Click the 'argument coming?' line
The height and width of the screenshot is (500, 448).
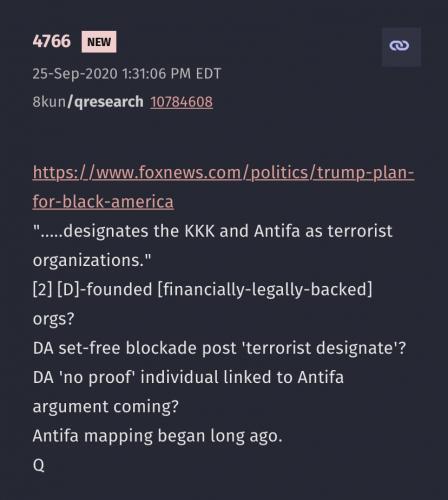tap(106, 407)
